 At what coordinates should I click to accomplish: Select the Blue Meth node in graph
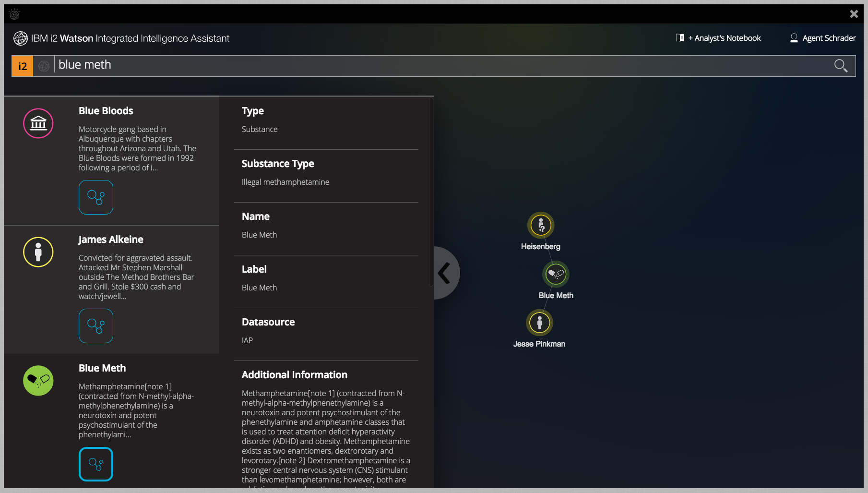(556, 274)
